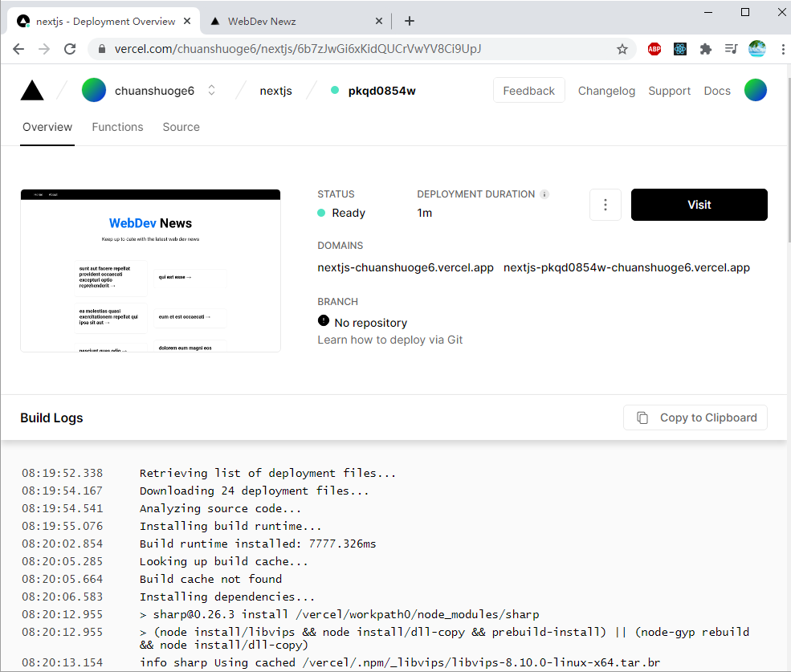Open the WebDev News preview thumbnail

(x=150, y=271)
